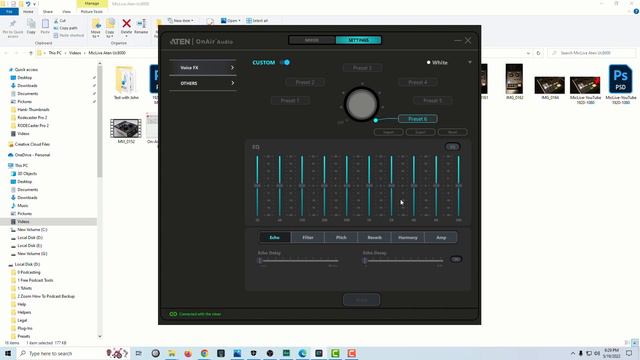Open the New item dropdown
The height and width of the screenshot is (360, 640).
(x=181, y=21)
